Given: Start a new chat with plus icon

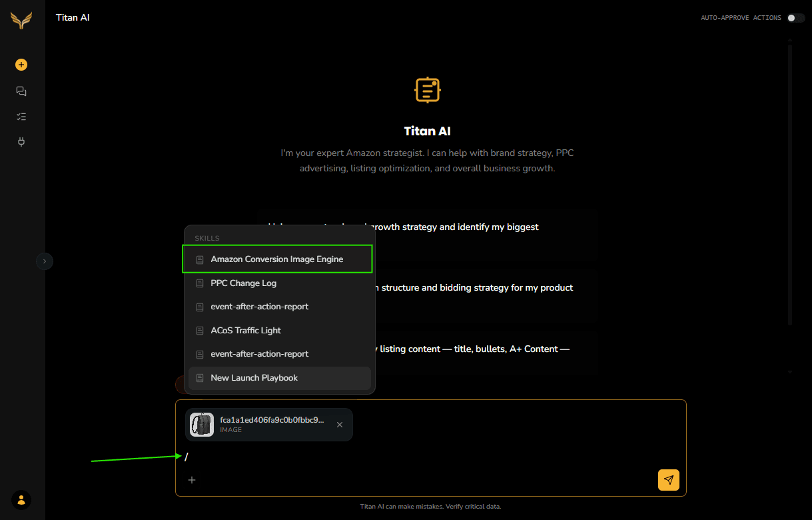Looking at the screenshot, I should (x=21, y=65).
